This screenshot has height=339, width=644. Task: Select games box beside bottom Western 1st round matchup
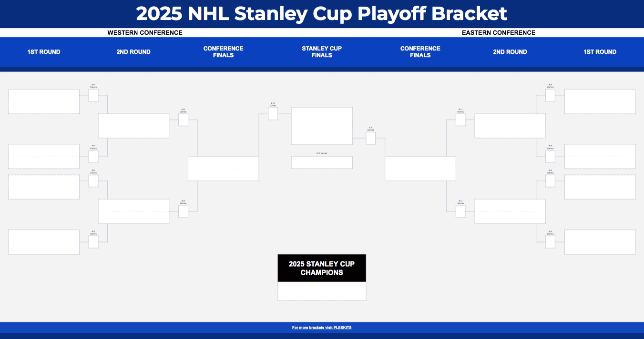pyautogui.click(x=93, y=242)
